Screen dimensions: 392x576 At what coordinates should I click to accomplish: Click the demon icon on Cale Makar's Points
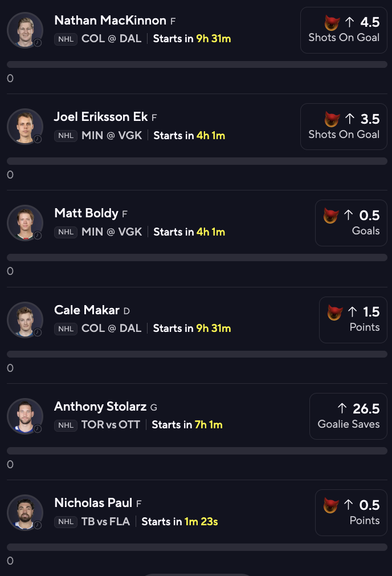(x=335, y=313)
